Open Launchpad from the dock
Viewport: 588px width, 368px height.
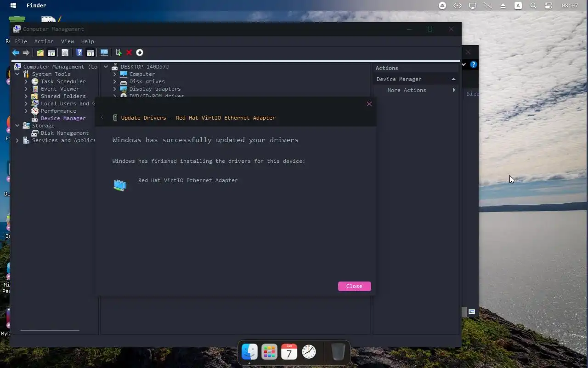pyautogui.click(x=269, y=352)
